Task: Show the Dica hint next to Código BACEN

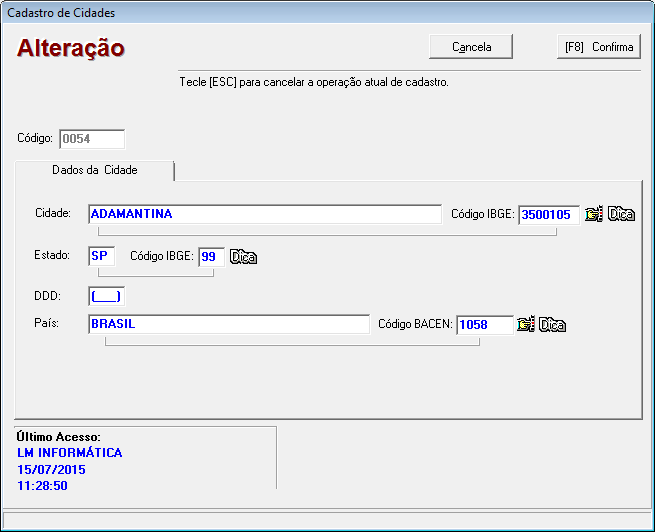Action: (x=553, y=324)
